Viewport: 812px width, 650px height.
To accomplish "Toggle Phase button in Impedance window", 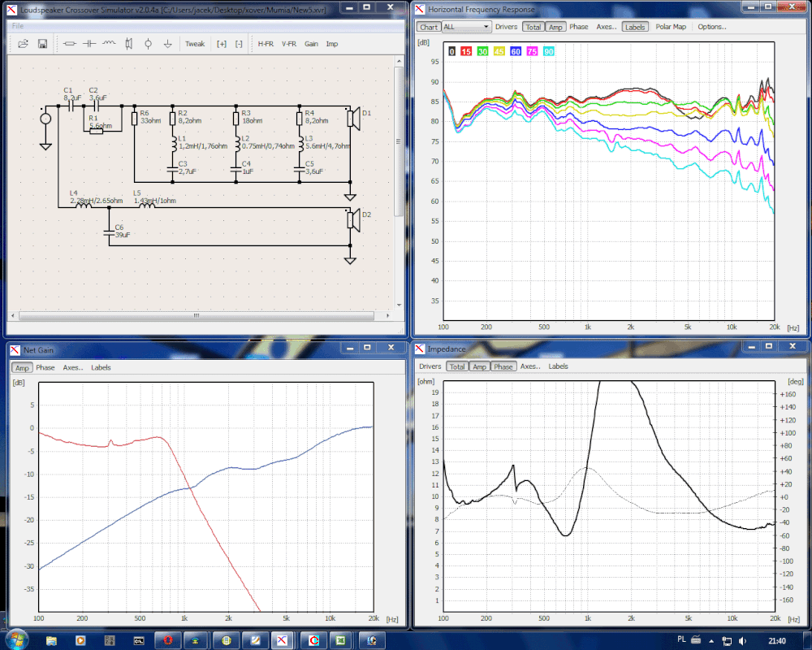I will pyautogui.click(x=503, y=366).
